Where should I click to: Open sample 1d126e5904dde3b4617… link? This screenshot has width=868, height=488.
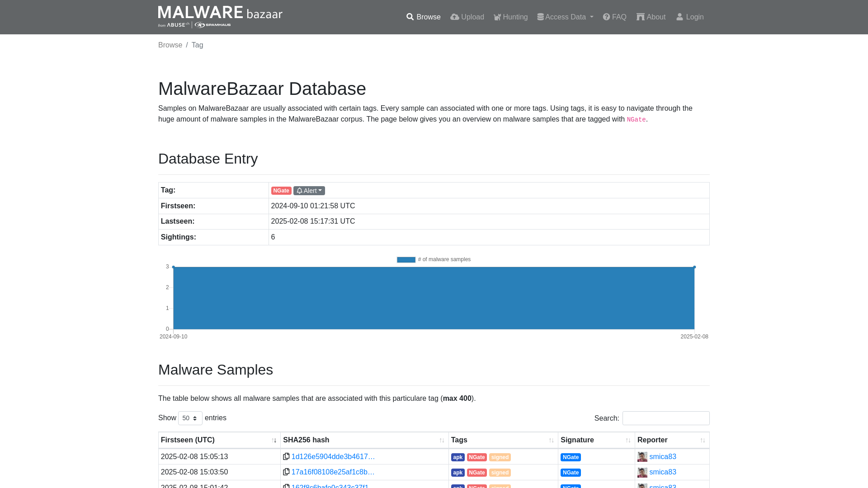click(333, 457)
